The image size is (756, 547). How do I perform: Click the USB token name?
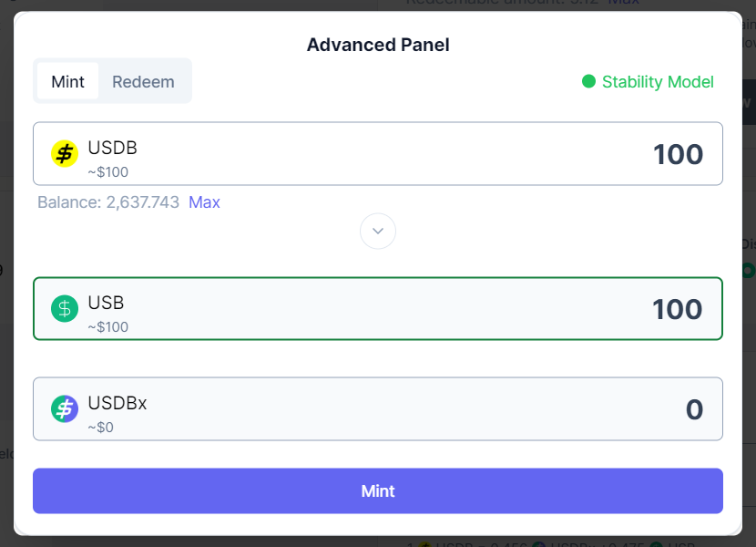pyautogui.click(x=106, y=303)
